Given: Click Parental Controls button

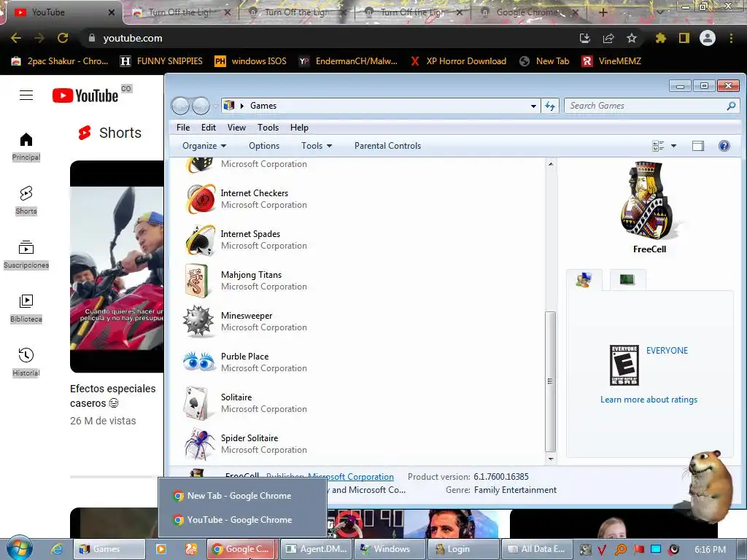Looking at the screenshot, I should coord(387,146).
